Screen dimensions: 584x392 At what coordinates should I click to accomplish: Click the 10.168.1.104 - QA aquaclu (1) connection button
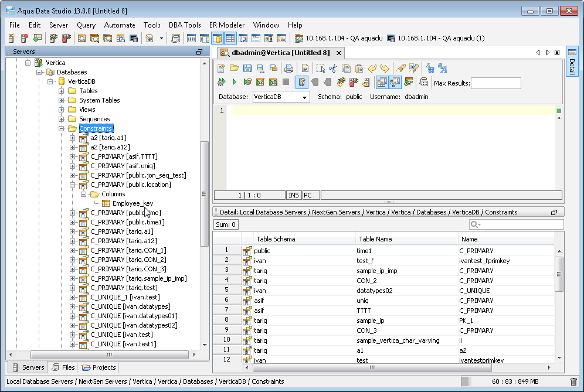tap(436, 38)
